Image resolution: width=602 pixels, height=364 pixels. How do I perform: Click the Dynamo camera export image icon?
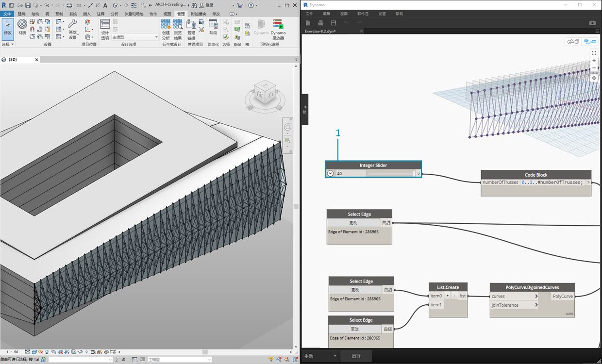pyautogui.click(x=592, y=23)
